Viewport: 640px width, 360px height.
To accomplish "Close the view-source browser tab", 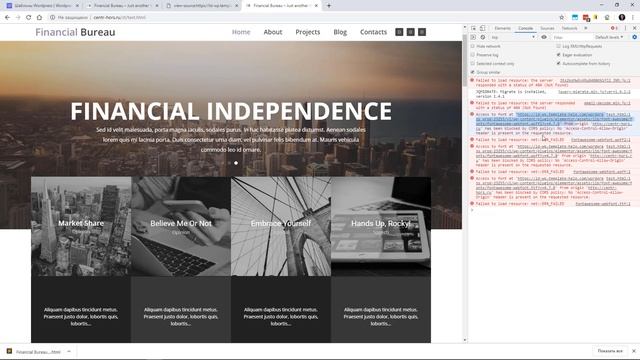I will (x=236, y=6).
